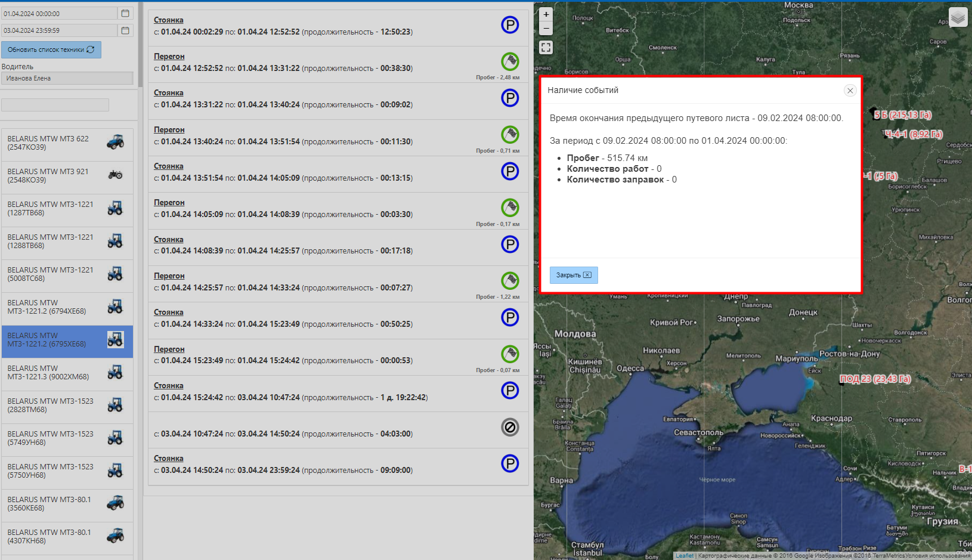Click flag icon for 12:52:52 transit
Screen dimensions: 972x560
(509, 61)
